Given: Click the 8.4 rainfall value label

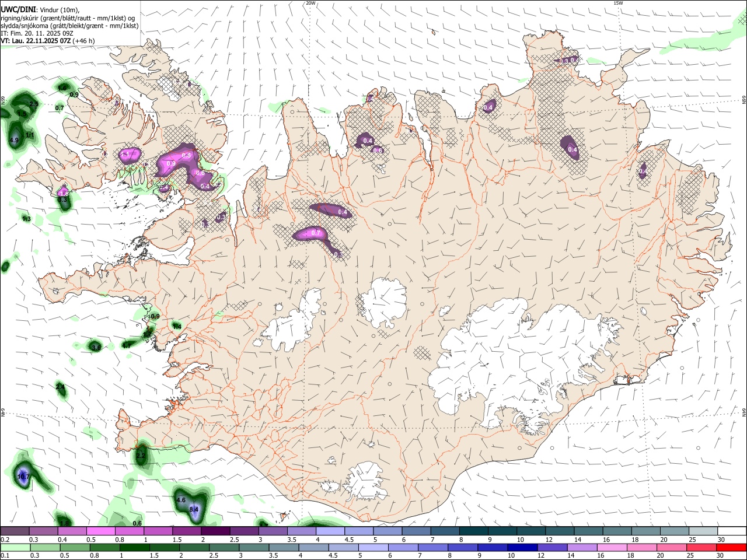Looking at the screenshot, I should pyautogui.click(x=194, y=509).
